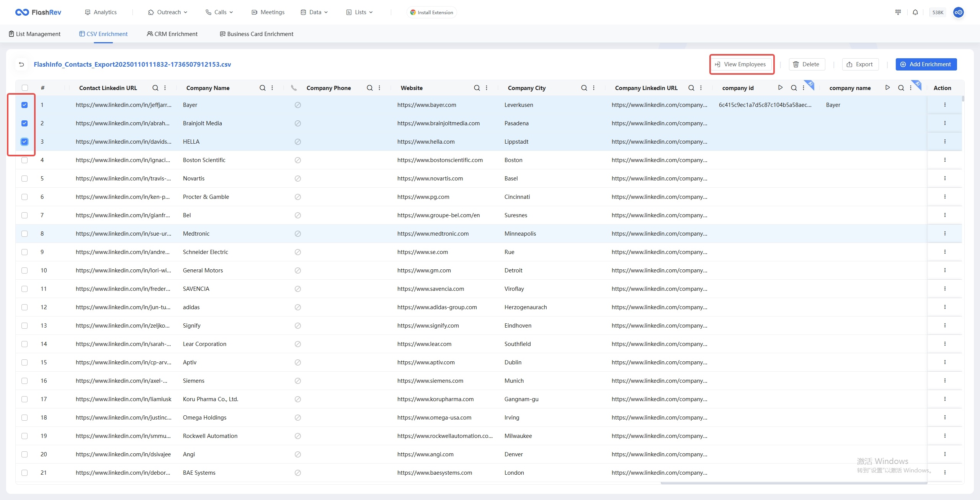
Task: Open the Analytics menu
Action: (x=101, y=12)
